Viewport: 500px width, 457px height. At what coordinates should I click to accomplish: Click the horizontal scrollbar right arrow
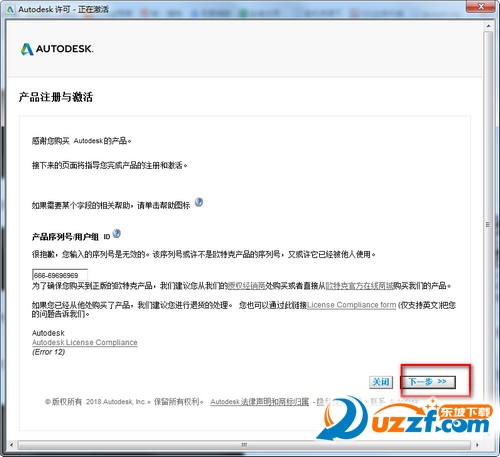pos(477,445)
